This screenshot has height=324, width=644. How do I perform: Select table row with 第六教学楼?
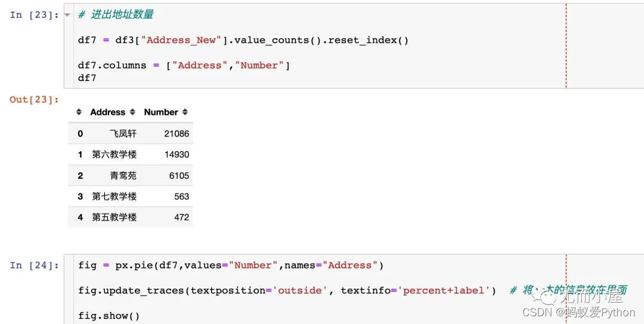pyautogui.click(x=130, y=155)
